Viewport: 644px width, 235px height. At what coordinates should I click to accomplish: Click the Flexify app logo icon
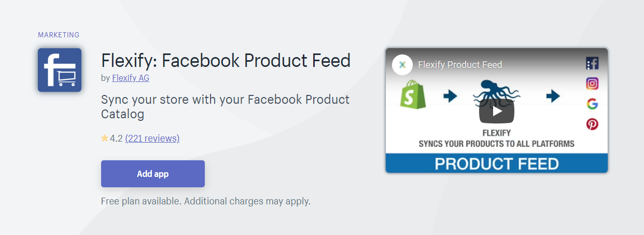pos(60,70)
